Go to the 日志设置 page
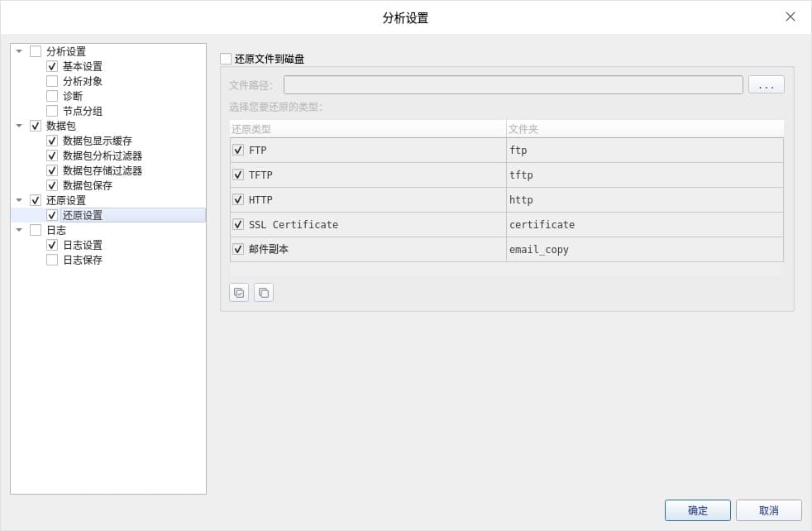Image resolution: width=812 pixels, height=531 pixels. tap(83, 245)
